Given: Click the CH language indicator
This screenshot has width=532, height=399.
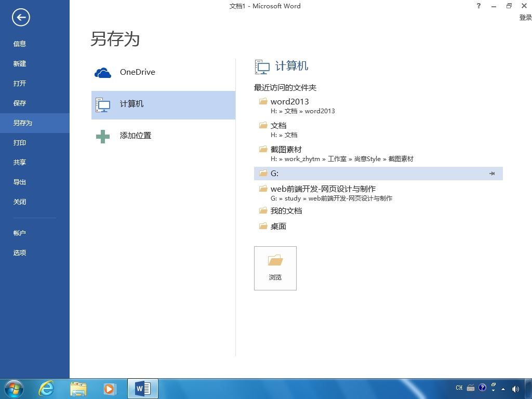Looking at the screenshot, I should point(459,388).
